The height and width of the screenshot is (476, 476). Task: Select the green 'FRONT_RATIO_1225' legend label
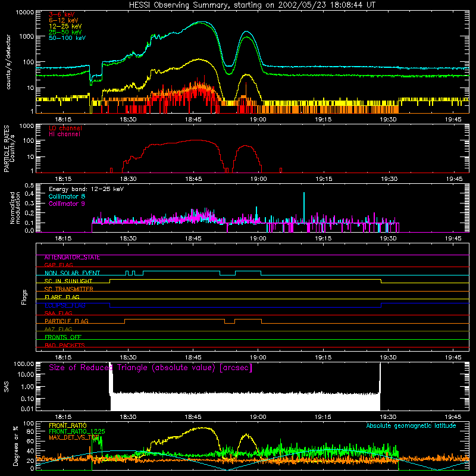click(x=77, y=431)
